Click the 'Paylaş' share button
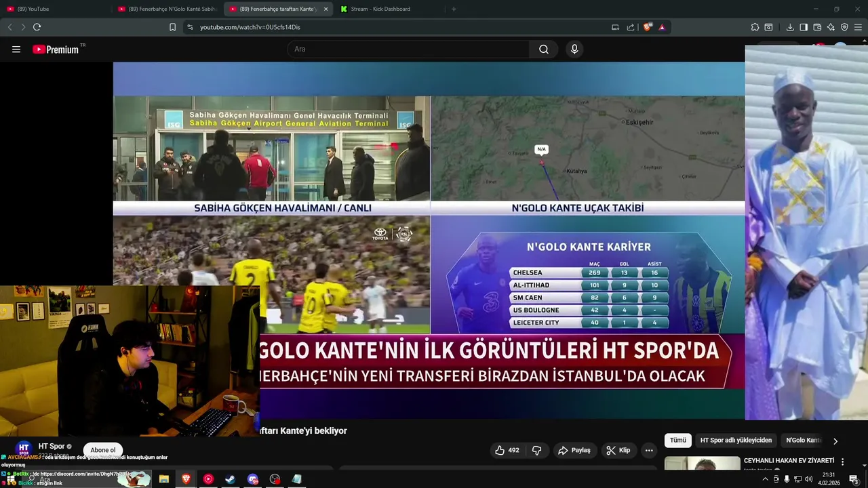This screenshot has width=868, height=488. click(574, 450)
